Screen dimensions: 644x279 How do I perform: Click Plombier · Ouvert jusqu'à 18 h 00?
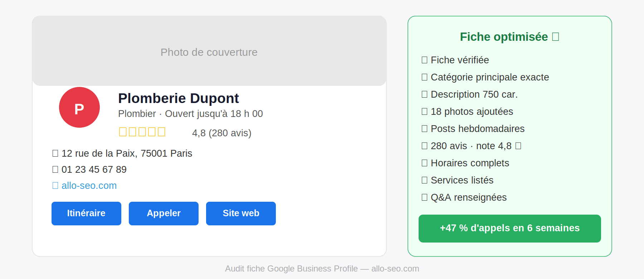(190, 114)
